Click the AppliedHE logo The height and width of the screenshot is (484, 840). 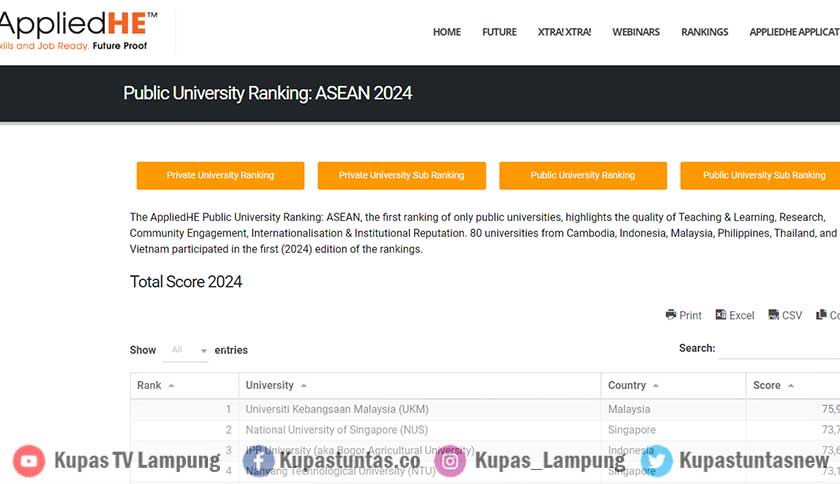coord(78,31)
